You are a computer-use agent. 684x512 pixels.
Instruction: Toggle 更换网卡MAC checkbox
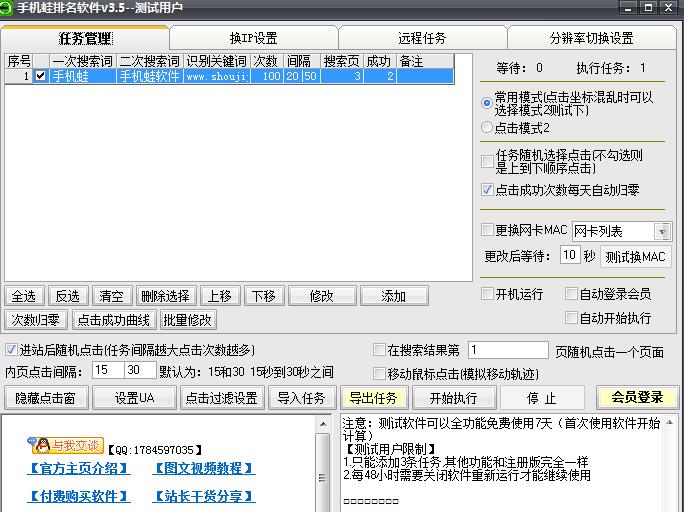pyautogui.click(x=487, y=230)
